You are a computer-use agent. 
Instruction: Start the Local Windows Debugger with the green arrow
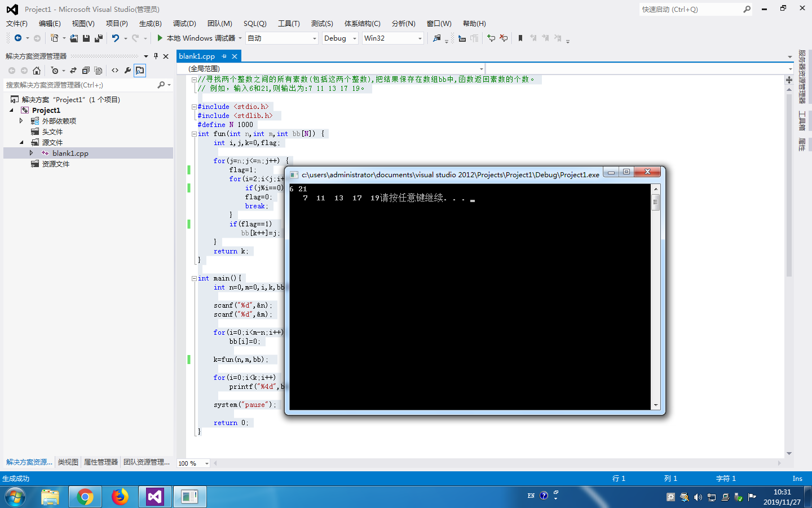tap(160, 38)
